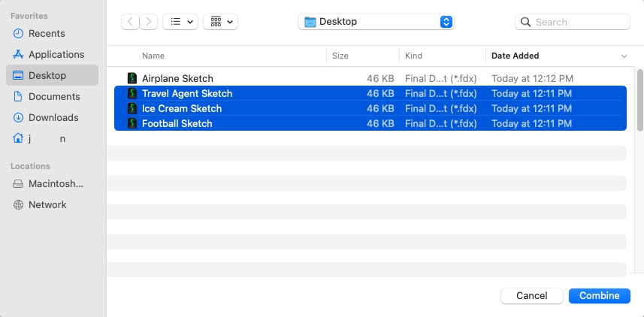Open the Desktop location popup menu
Viewport: 644px width, 317px height.
376,22
